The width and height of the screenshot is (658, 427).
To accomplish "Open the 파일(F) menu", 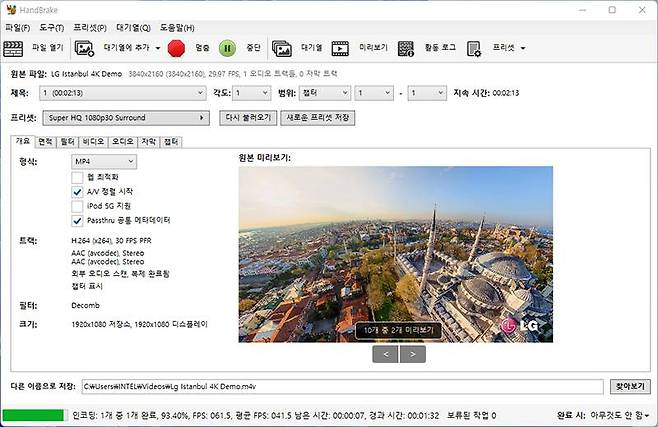I will pyautogui.click(x=18, y=28).
